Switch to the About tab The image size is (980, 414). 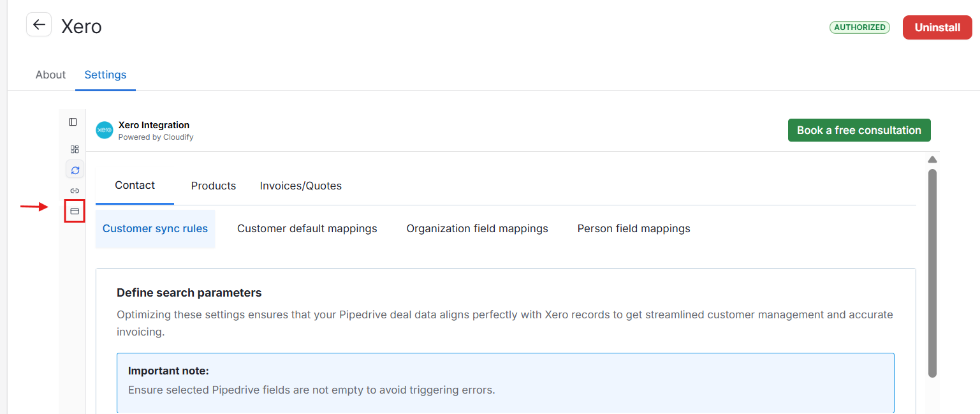[x=50, y=75]
